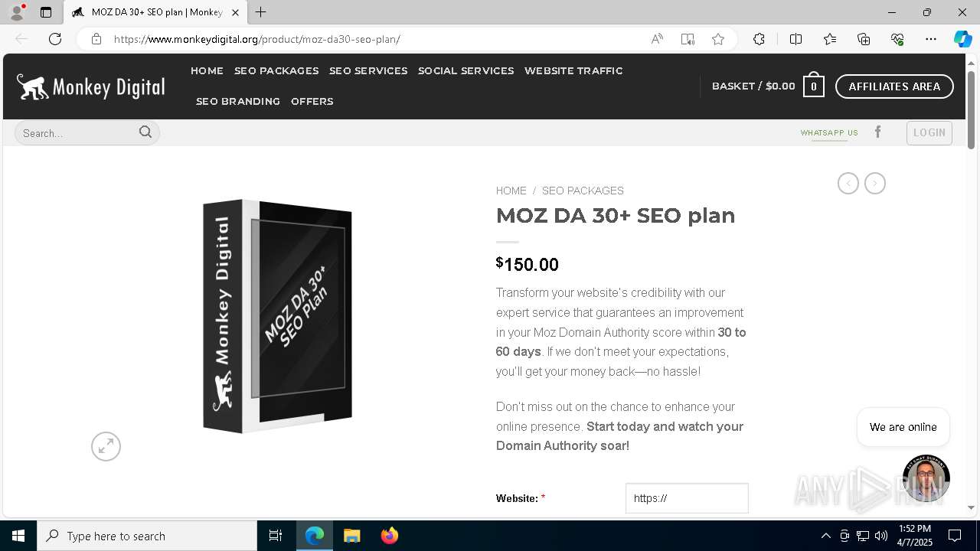The width and height of the screenshot is (980, 551).
Task: Click the Website URL input field
Action: [687, 498]
